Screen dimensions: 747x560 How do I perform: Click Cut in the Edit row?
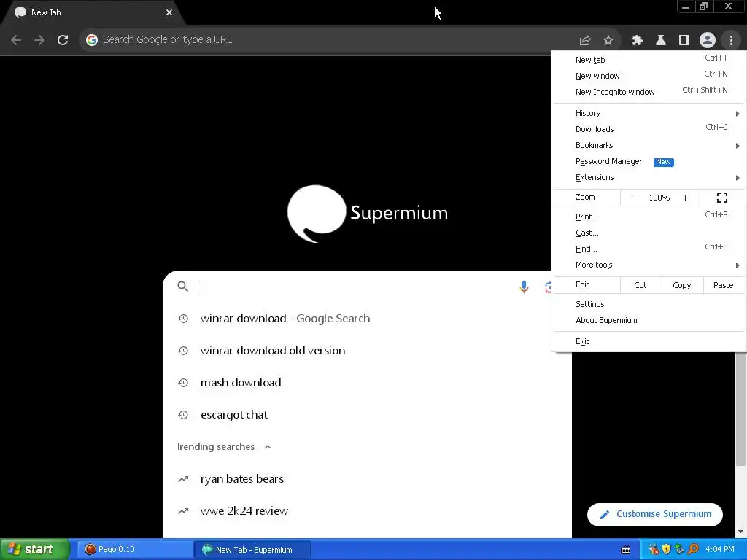click(640, 285)
